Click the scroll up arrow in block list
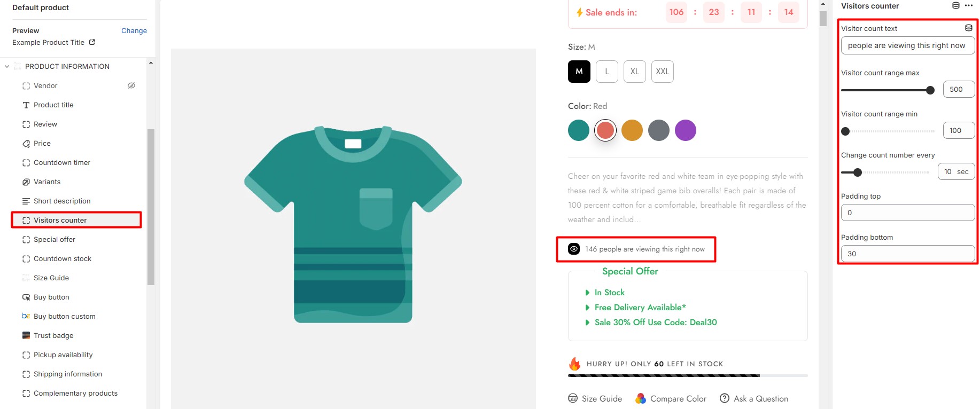980x409 pixels. (x=151, y=62)
